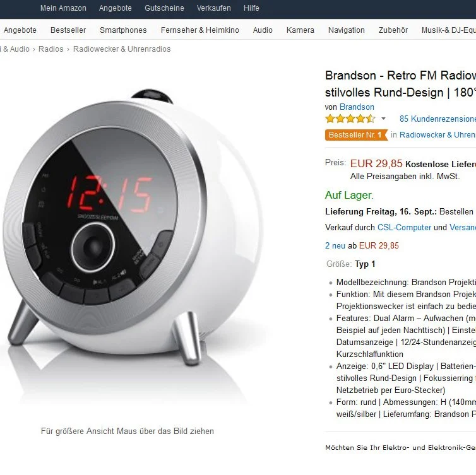The width and height of the screenshot is (476, 475).
Task: Open Fernseher & Heimkino category
Action: tap(199, 30)
